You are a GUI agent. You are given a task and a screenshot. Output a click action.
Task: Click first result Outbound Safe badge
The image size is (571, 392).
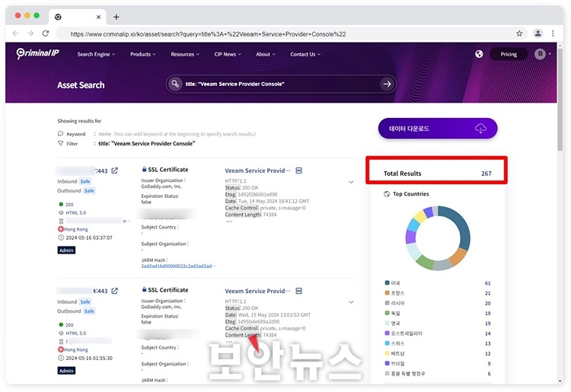pyautogui.click(x=89, y=191)
